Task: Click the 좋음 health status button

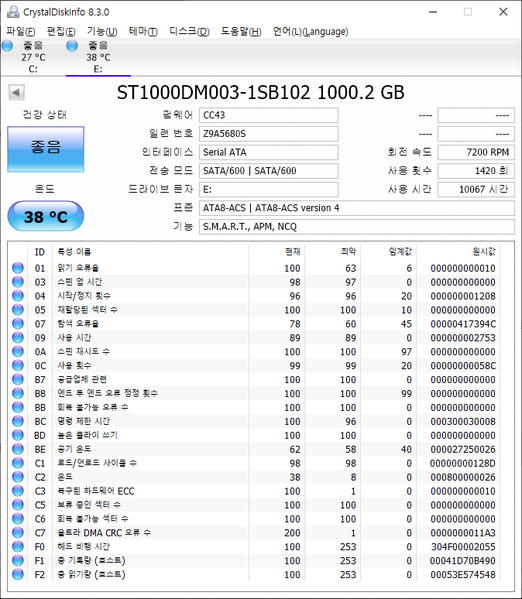Action: tap(45, 149)
